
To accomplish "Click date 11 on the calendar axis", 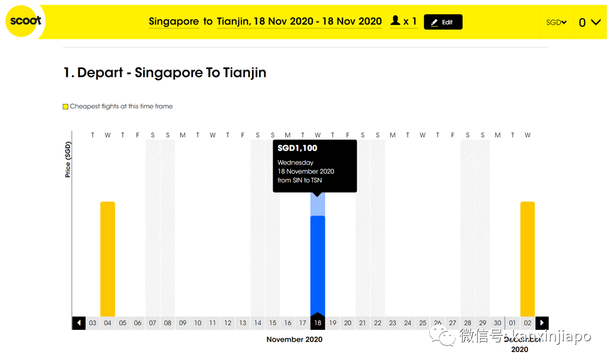I will pyautogui.click(x=213, y=323).
